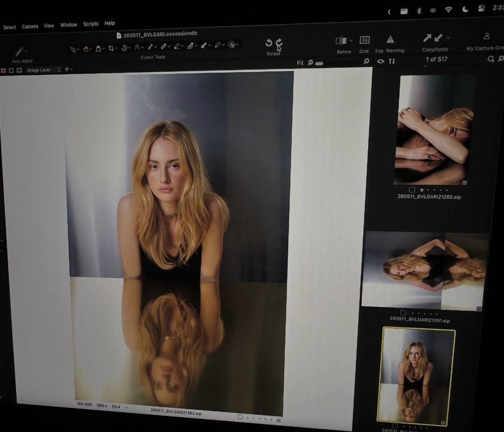The height and width of the screenshot is (432, 504).
Task: Select the Crop tool
Action: point(111,48)
